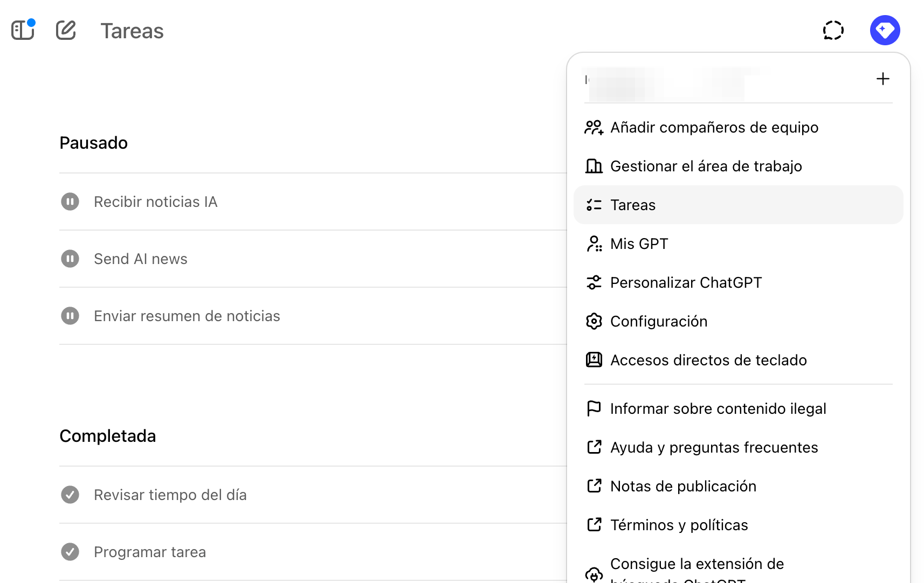The height and width of the screenshot is (583, 924).
Task: Click the Tareas page title
Action: (x=132, y=31)
